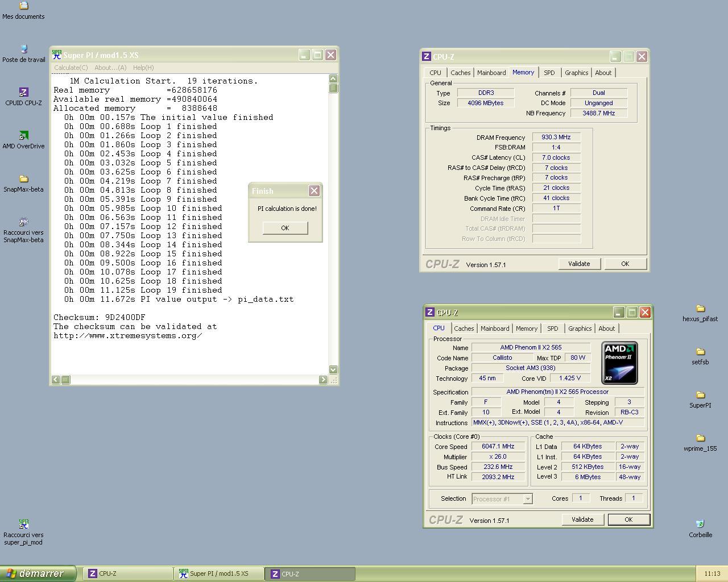Click OK in lower CPU-Z window
The image size is (728, 582).
click(x=628, y=519)
